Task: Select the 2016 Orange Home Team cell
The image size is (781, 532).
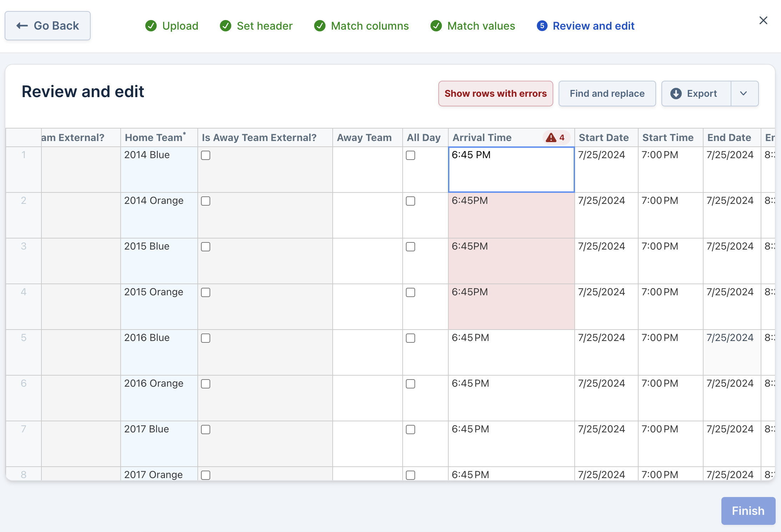Action: (159, 398)
